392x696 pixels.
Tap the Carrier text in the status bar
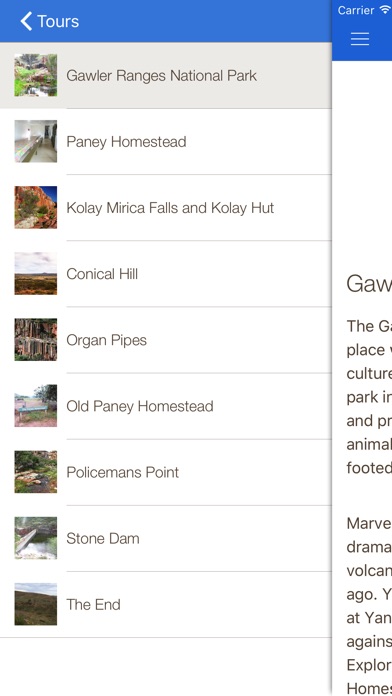(x=356, y=10)
